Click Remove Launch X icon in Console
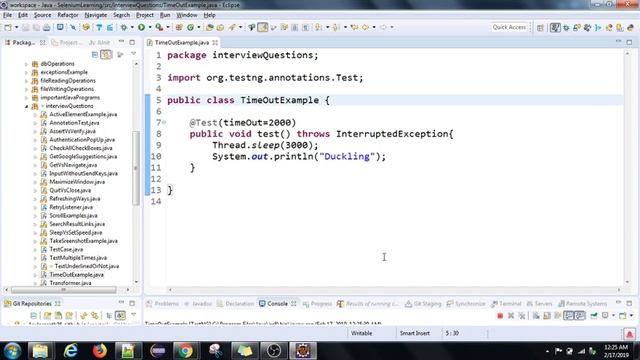Screen dimensions: 640x360 (511, 316)
